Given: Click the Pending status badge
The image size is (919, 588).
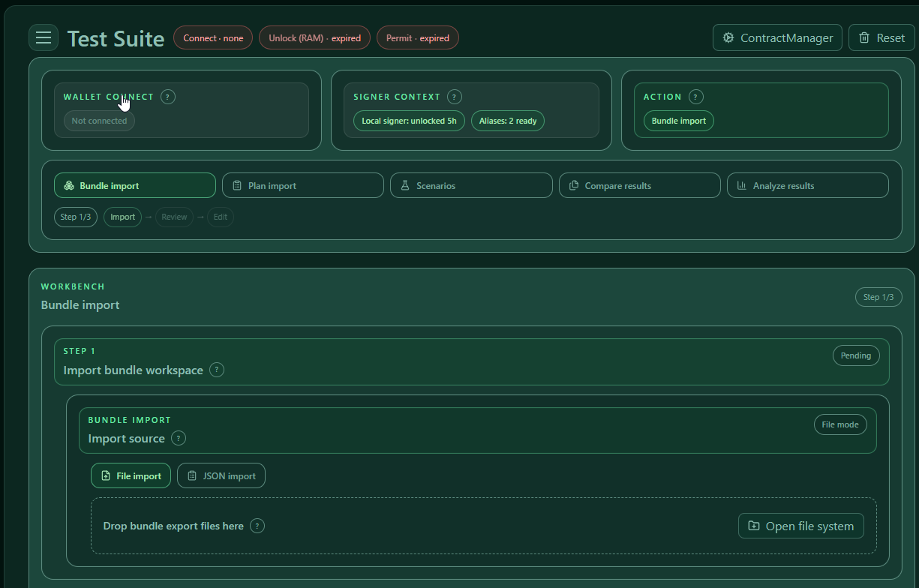Looking at the screenshot, I should [856, 355].
